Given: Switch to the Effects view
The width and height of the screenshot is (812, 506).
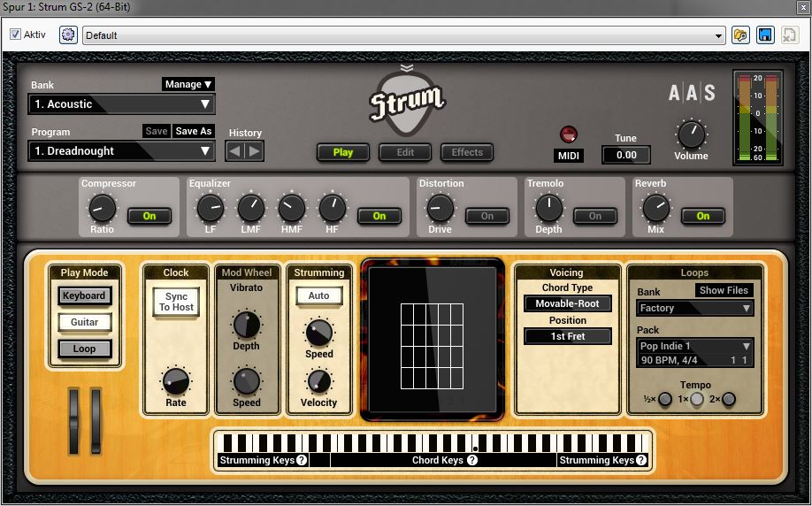Looking at the screenshot, I should coord(467,152).
